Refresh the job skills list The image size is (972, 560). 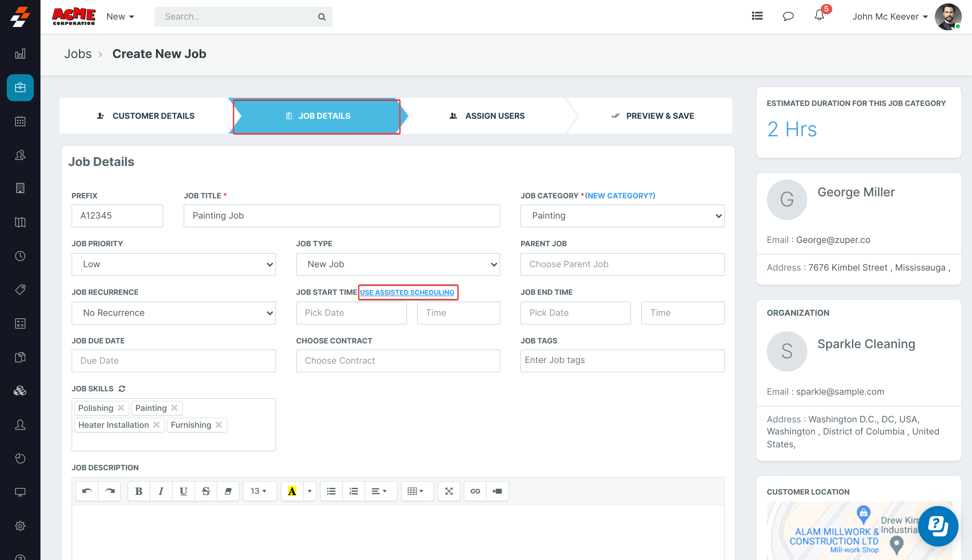(x=122, y=389)
